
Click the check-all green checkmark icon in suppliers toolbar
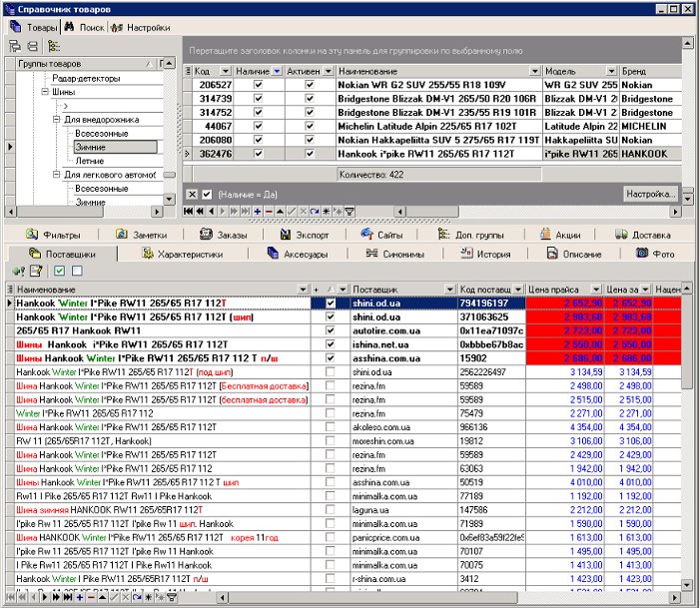tap(59, 272)
